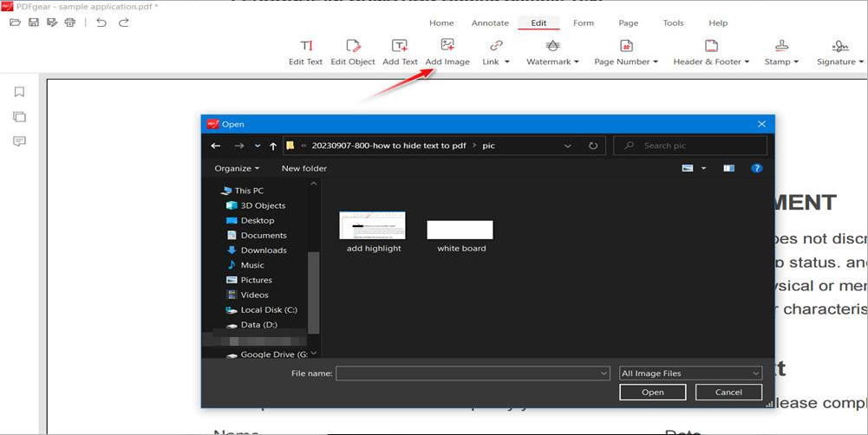
Task: Select Google Drive (G:) in tree
Action: point(267,354)
